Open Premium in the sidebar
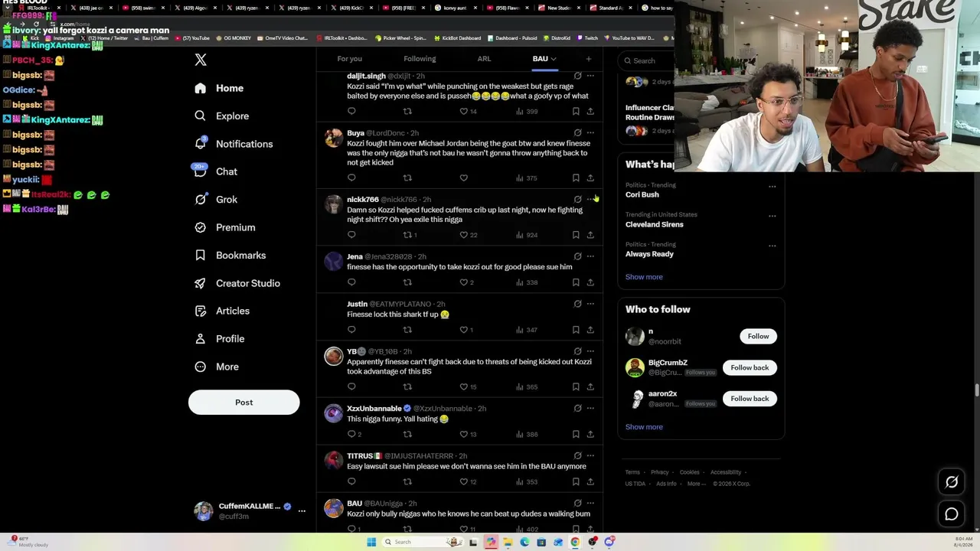This screenshot has height=551, width=980. coord(224,227)
